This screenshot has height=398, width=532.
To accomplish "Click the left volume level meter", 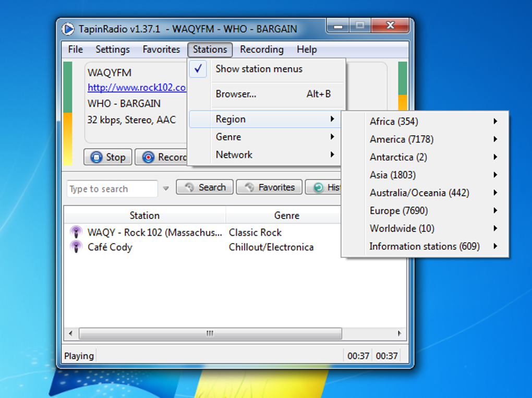I will (68, 113).
